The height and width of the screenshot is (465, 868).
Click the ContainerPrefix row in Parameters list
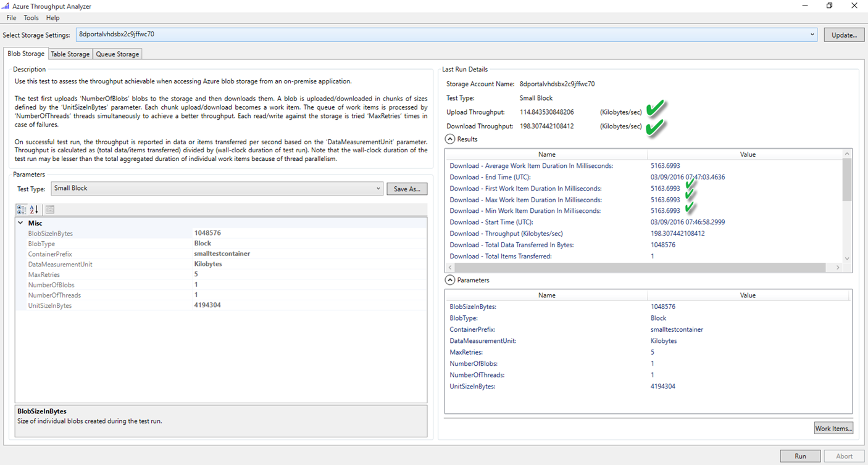pyautogui.click(x=648, y=329)
